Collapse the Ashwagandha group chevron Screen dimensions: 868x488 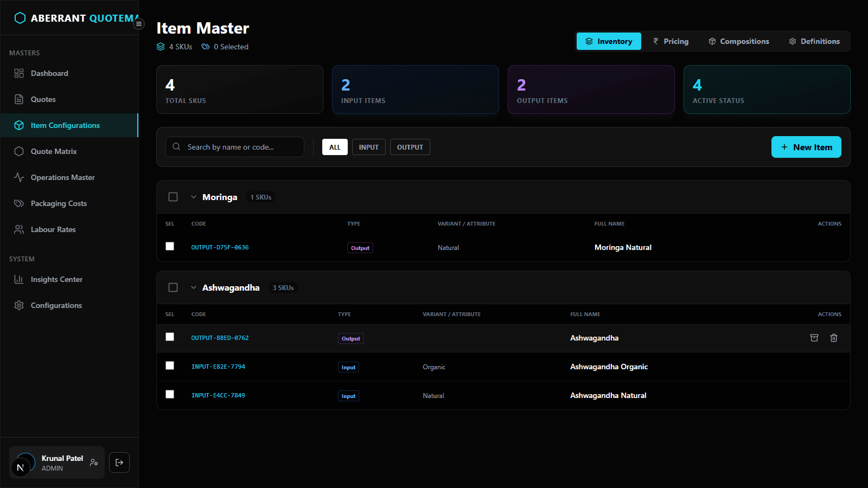tap(194, 287)
